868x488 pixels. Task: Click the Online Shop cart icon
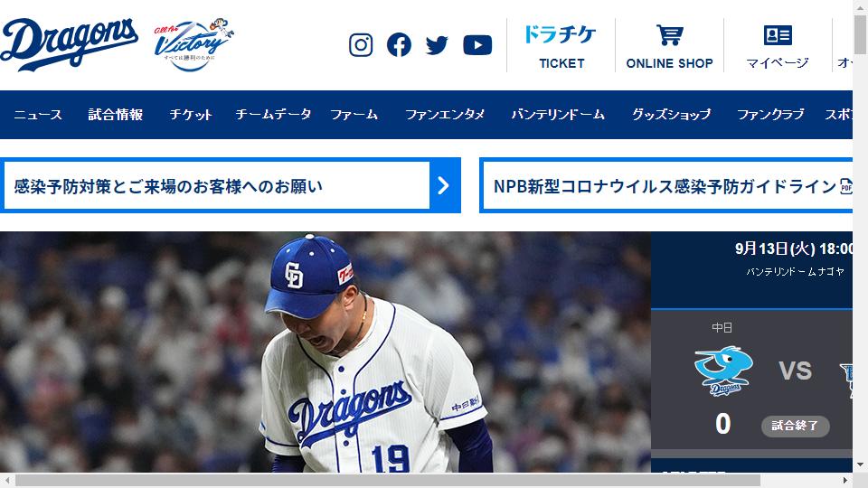[x=669, y=35]
